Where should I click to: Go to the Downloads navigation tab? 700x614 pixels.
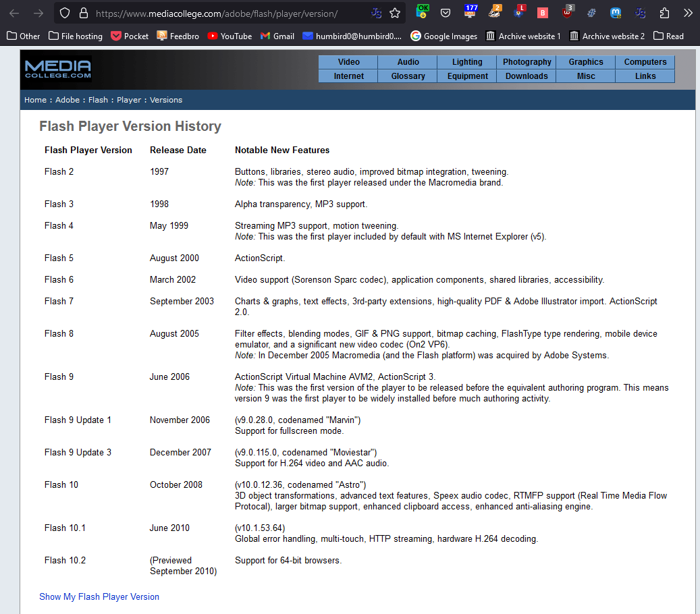click(527, 76)
